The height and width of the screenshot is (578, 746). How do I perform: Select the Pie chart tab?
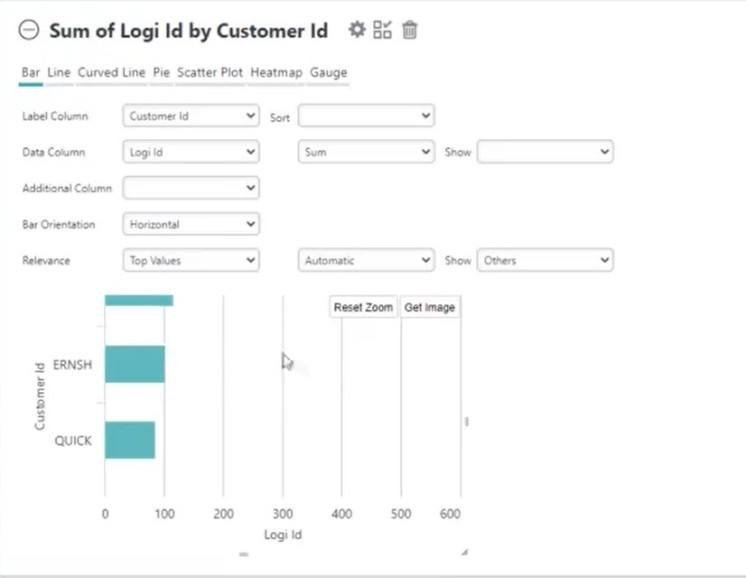161,72
